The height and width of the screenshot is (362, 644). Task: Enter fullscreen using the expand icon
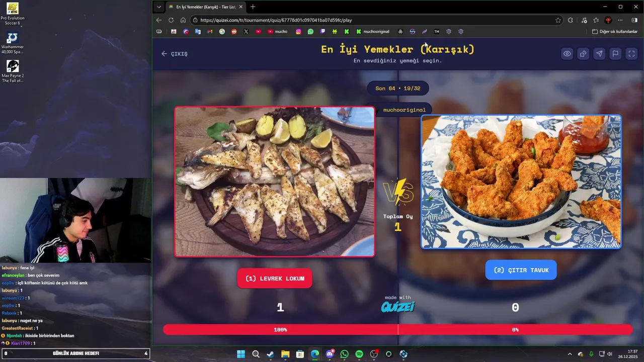click(631, 54)
